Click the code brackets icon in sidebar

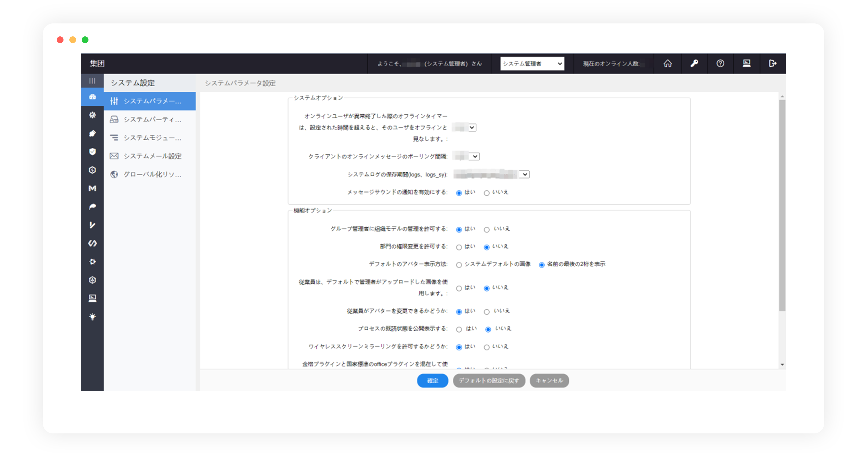pos(92,243)
